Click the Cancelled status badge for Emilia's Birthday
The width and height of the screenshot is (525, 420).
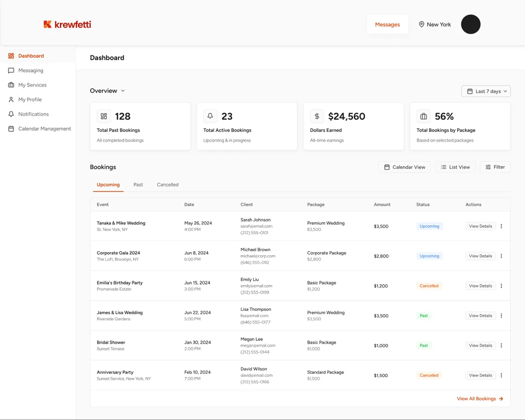[429, 286]
